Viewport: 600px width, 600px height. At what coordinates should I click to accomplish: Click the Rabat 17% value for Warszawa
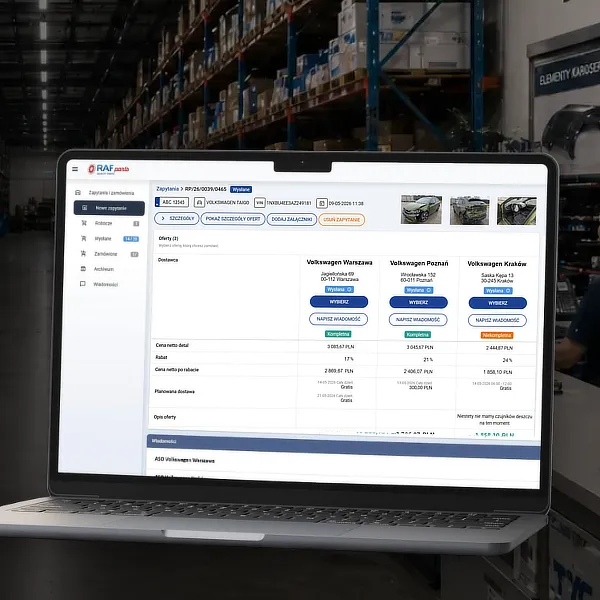tap(349, 359)
